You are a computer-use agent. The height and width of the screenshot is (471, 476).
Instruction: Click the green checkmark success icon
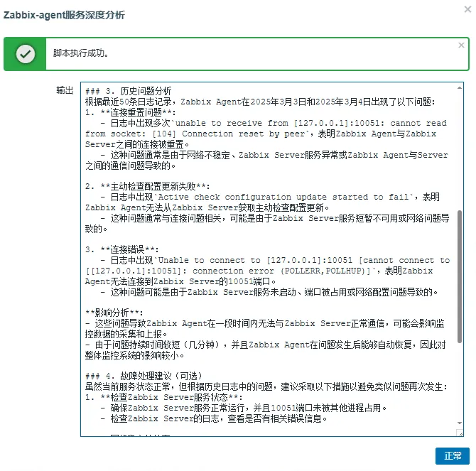coord(26,54)
